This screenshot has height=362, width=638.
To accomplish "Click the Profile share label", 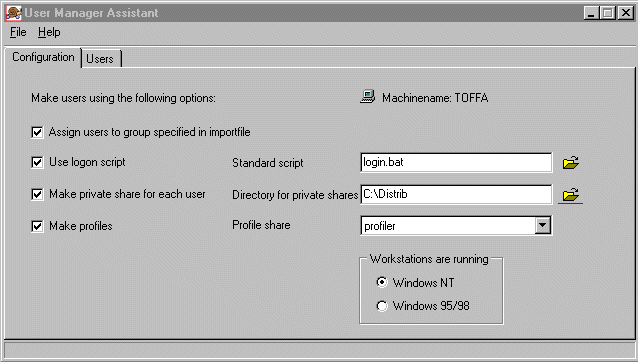I will [261, 225].
